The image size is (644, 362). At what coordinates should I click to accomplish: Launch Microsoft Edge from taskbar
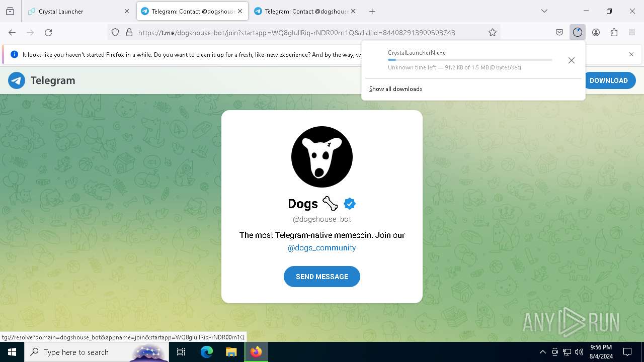tap(207, 352)
